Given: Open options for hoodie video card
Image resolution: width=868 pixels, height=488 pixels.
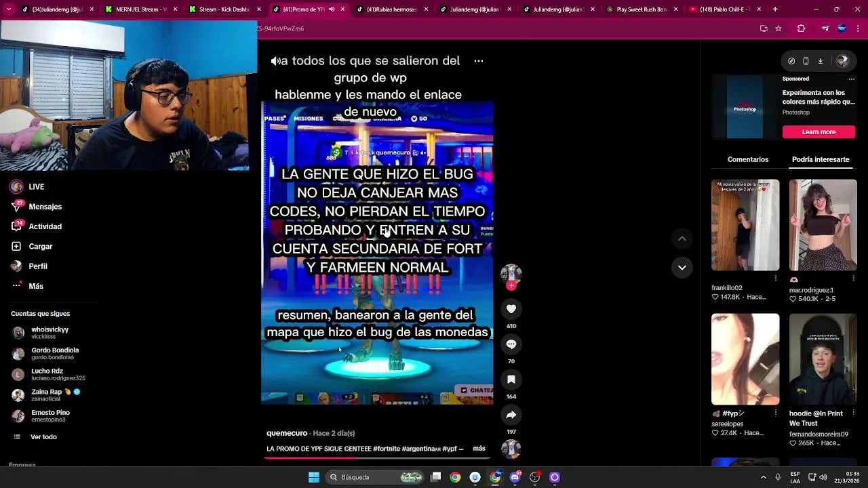Looking at the screenshot, I should click(x=853, y=413).
